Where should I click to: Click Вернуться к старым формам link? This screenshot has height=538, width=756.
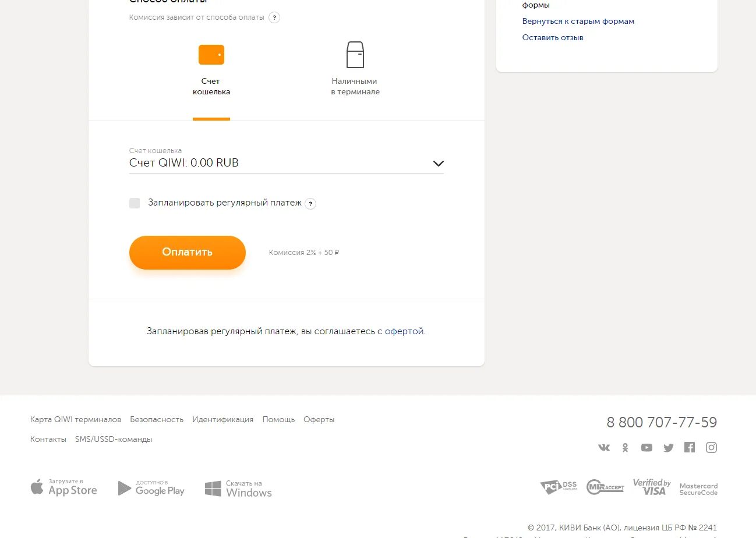[x=578, y=22]
